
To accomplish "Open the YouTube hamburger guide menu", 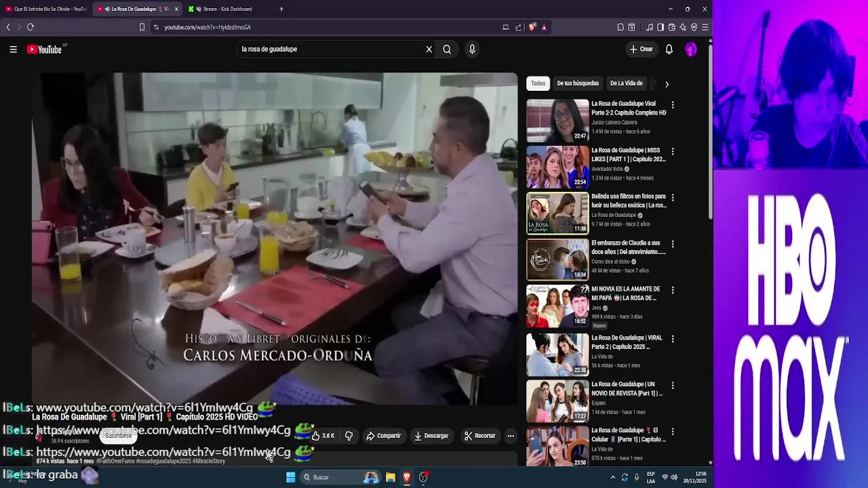I will coord(13,49).
